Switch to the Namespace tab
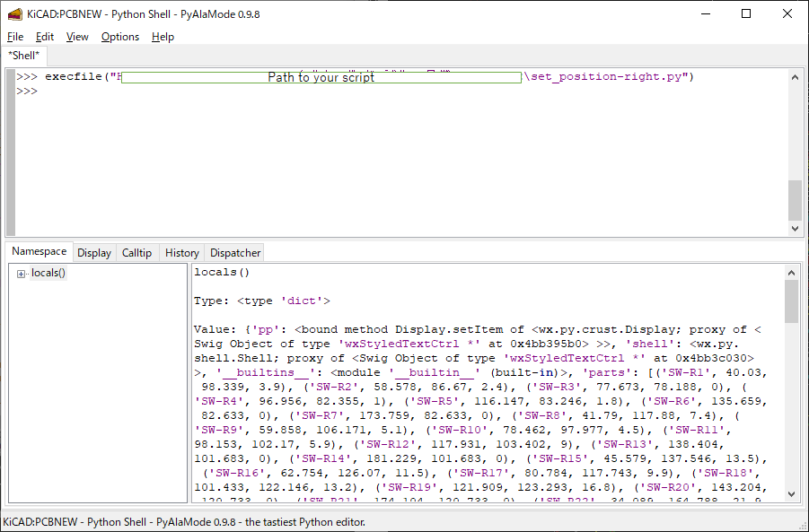This screenshot has width=809, height=532. coord(40,251)
